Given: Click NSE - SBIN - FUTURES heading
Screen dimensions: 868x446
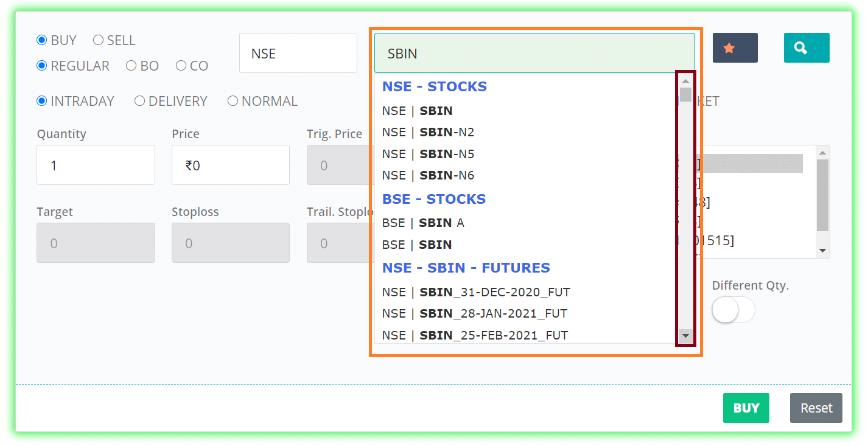Looking at the screenshot, I should click(x=466, y=268).
